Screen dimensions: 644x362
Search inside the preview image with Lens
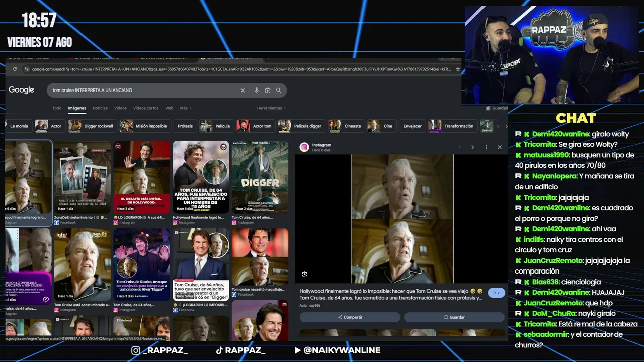pos(304,274)
